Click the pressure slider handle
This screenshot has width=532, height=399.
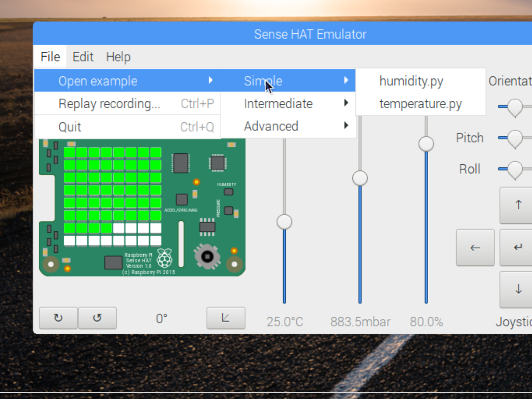click(x=360, y=178)
